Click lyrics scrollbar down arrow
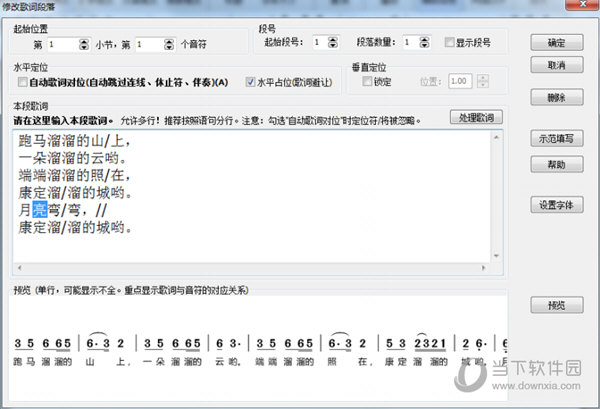Image resolution: width=600 pixels, height=409 pixels. pyautogui.click(x=496, y=256)
